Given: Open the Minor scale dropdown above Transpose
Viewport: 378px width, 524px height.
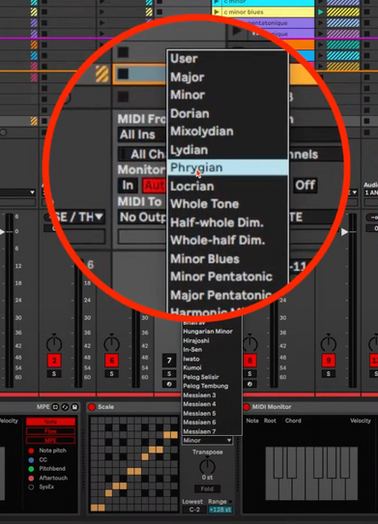Looking at the screenshot, I should pyautogui.click(x=207, y=440).
